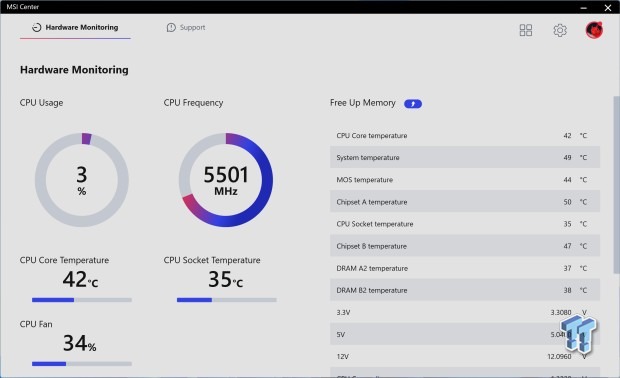Click the Free Up Memory rocket button
The width and height of the screenshot is (620, 378).
[413, 104]
